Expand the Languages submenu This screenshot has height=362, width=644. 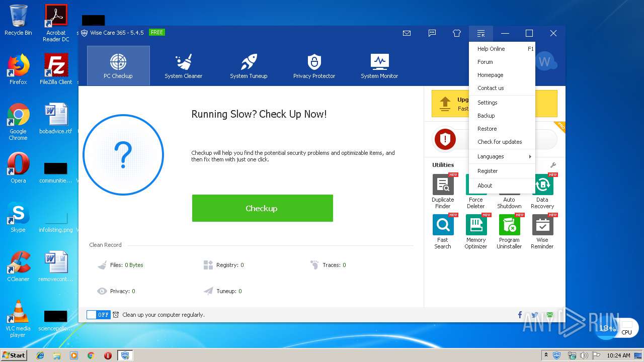click(502, 156)
